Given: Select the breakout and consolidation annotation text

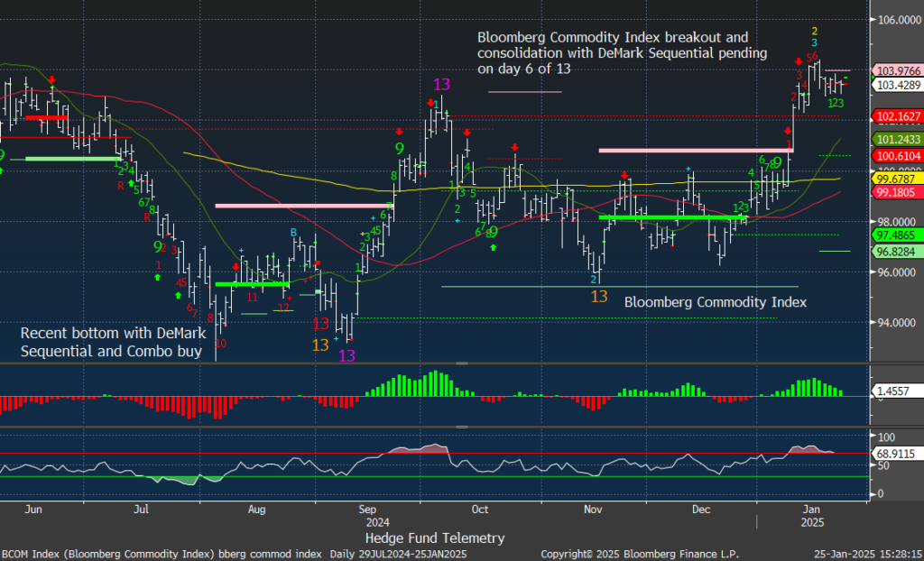Looking at the screenshot, I should [x=623, y=53].
